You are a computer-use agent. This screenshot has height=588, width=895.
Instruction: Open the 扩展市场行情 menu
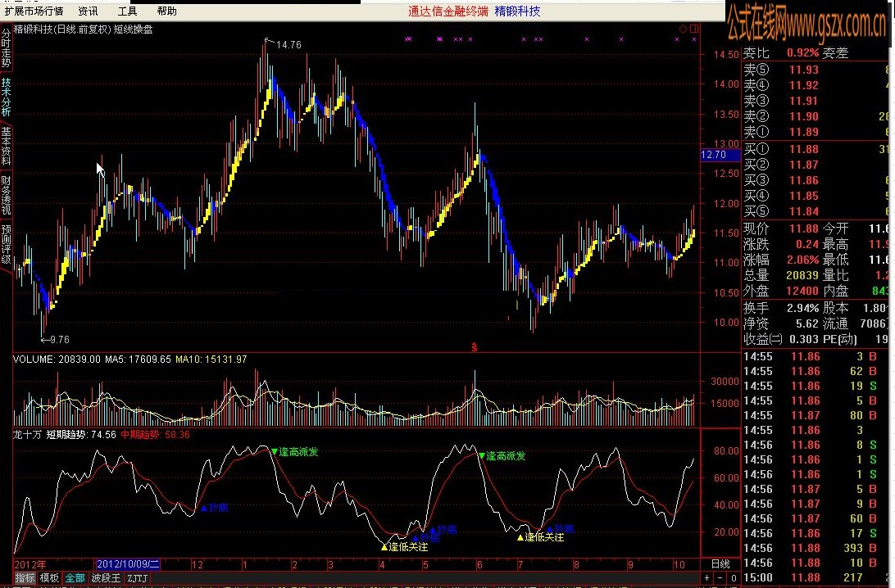click(x=34, y=11)
